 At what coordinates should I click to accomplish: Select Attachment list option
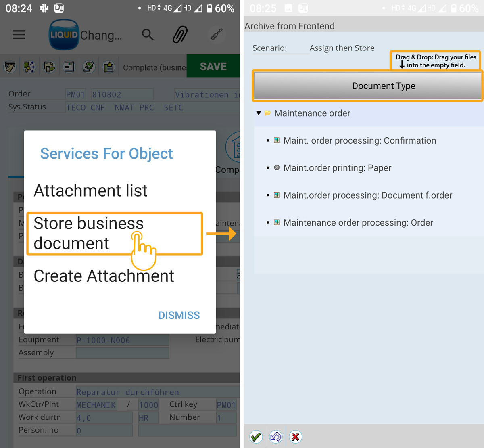point(91,191)
